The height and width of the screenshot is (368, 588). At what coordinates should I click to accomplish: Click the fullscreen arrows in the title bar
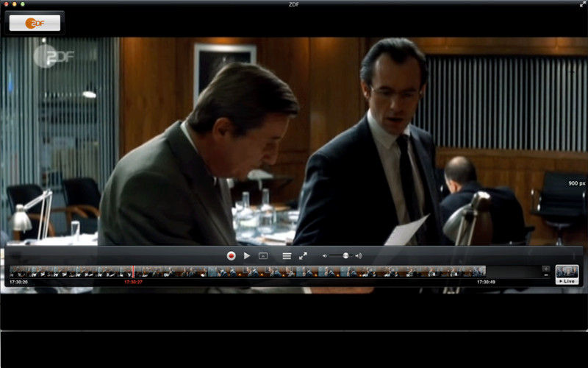582,4
